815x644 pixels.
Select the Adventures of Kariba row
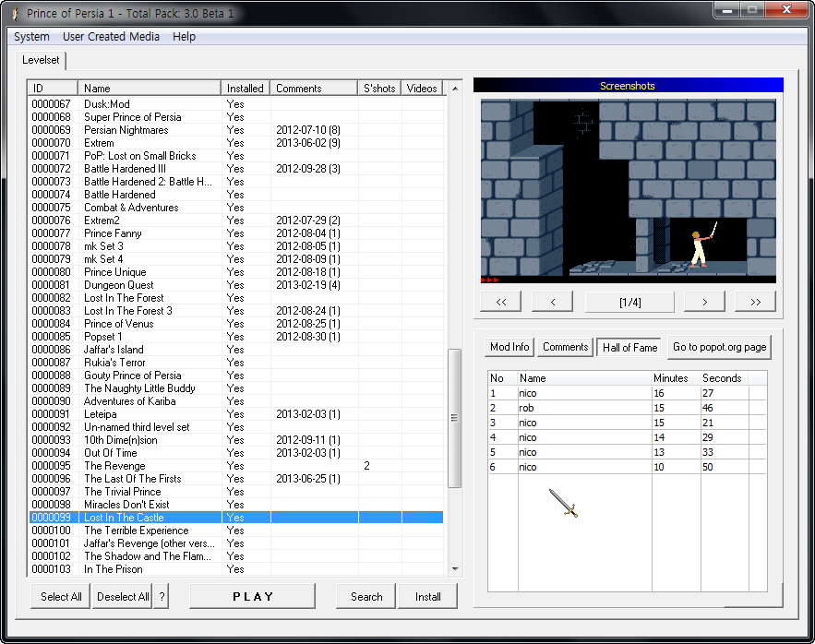click(236, 401)
